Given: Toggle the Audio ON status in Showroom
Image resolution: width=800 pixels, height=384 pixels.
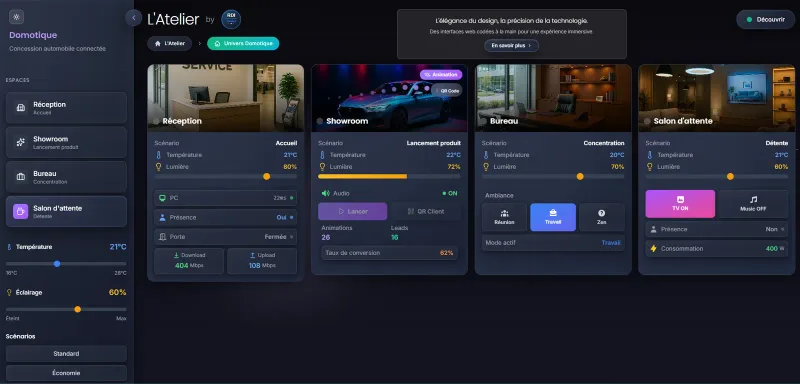Looking at the screenshot, I should (x=450, y=193).
